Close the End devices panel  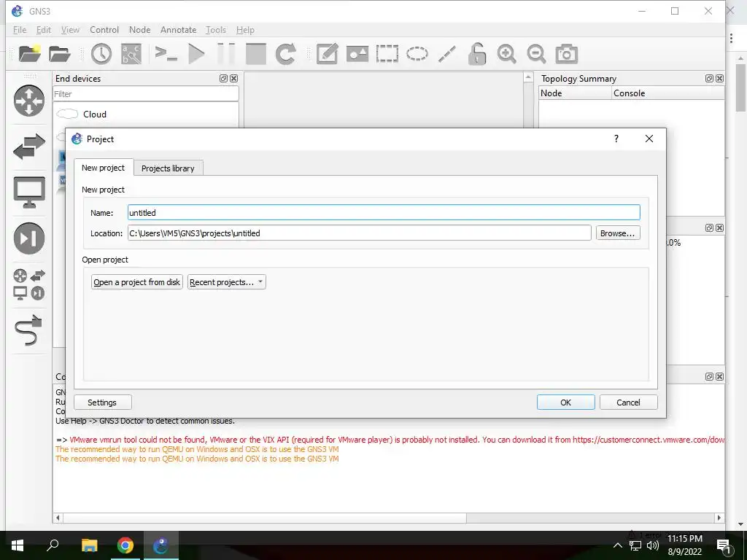233,78
